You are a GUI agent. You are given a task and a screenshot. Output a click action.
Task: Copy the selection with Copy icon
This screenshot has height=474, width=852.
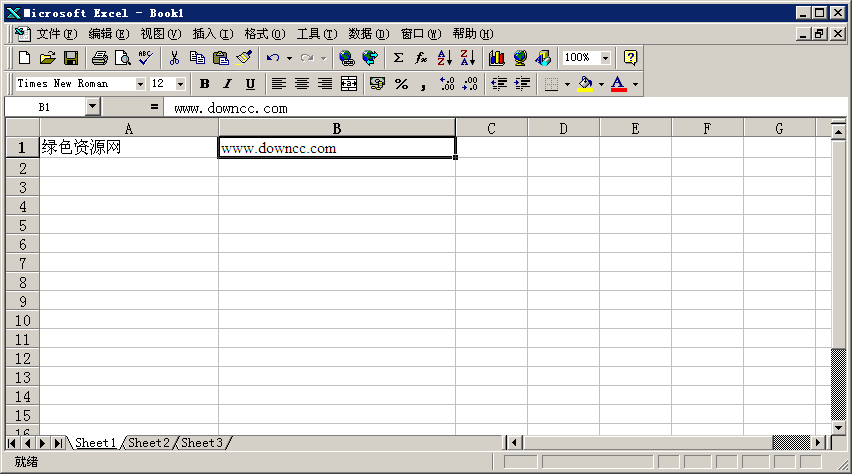pyautogui.click(x=197, y=58)
